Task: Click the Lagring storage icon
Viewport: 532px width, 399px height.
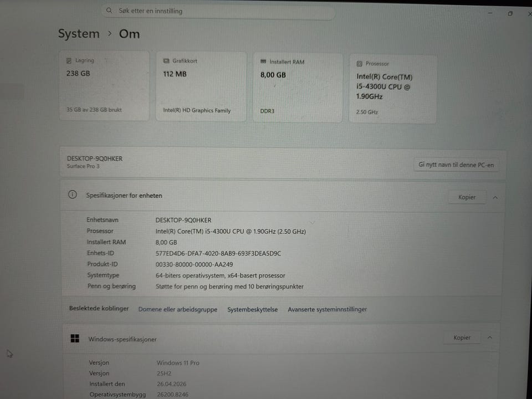Action: [69, 60]
